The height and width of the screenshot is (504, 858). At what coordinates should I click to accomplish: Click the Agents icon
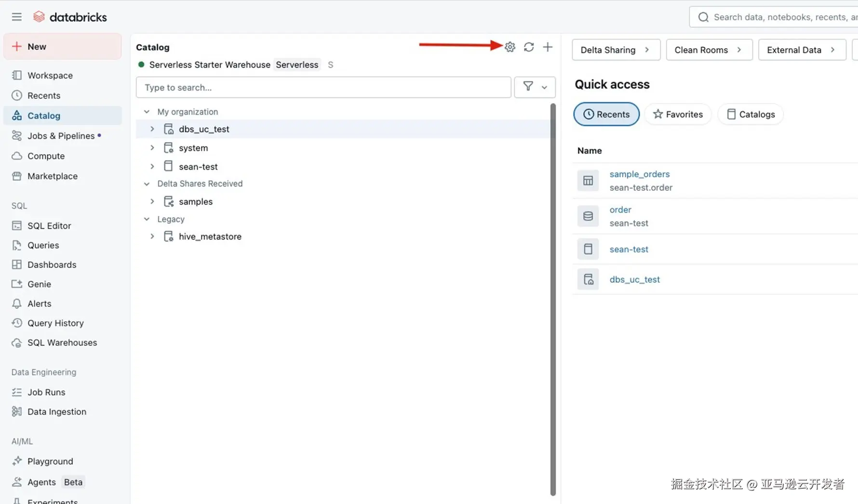point(17,482)
